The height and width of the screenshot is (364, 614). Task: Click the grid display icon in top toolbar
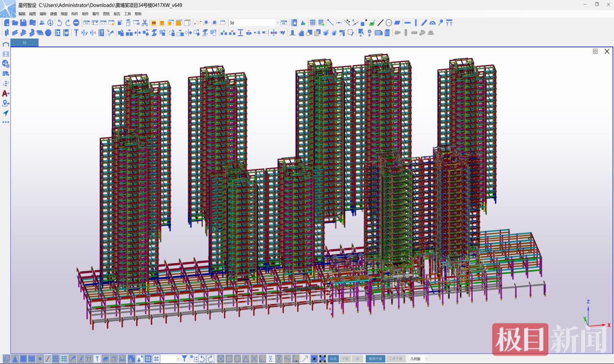[x=313, y=23]
